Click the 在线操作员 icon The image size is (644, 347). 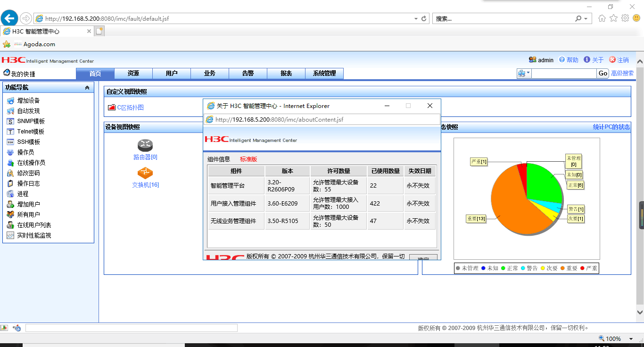click(10, 163)
